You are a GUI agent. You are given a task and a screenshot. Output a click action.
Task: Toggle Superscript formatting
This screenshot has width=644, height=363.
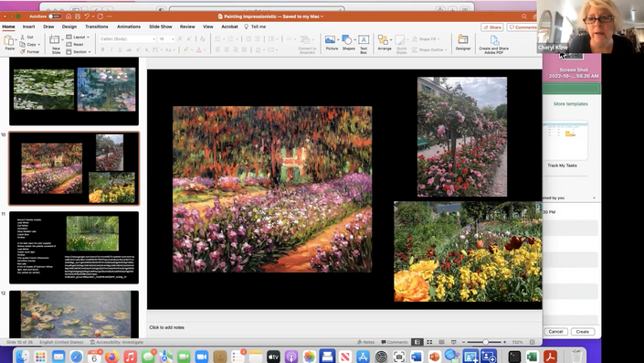point(139,49)
